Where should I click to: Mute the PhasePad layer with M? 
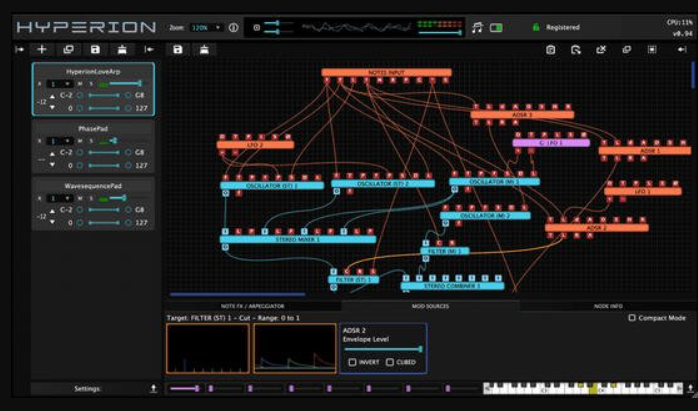[80, 141]
